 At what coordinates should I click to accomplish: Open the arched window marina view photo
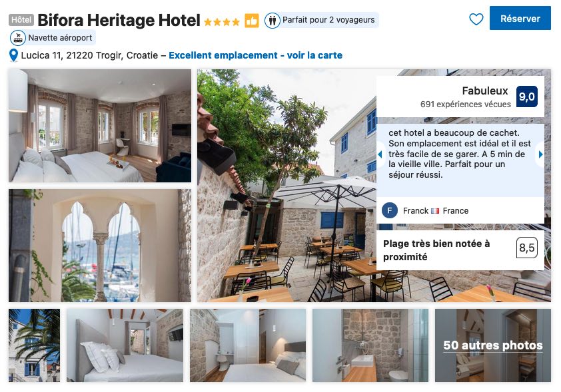tap(100, 246)
